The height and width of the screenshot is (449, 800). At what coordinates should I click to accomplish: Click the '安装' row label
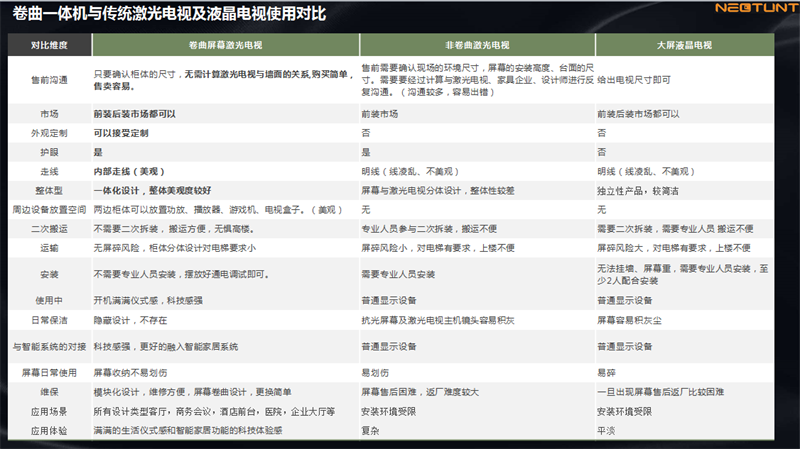[49, 275]
